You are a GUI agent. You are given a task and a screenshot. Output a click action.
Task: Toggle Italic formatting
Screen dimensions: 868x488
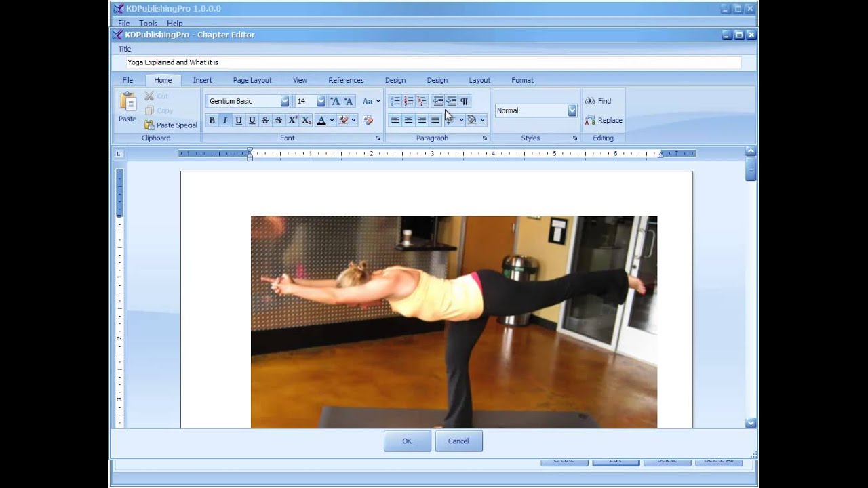point(225,121)
